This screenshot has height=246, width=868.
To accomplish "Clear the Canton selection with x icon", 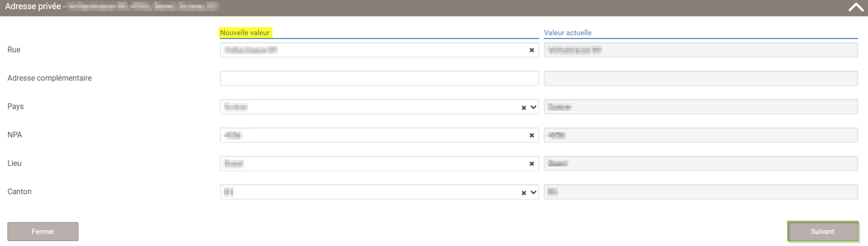I will (x=523, y=193).
